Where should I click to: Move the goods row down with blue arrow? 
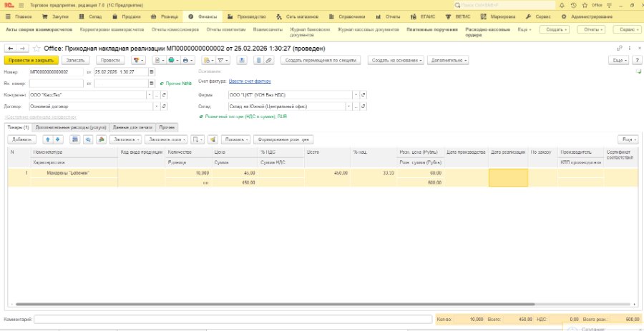(57, 139)
